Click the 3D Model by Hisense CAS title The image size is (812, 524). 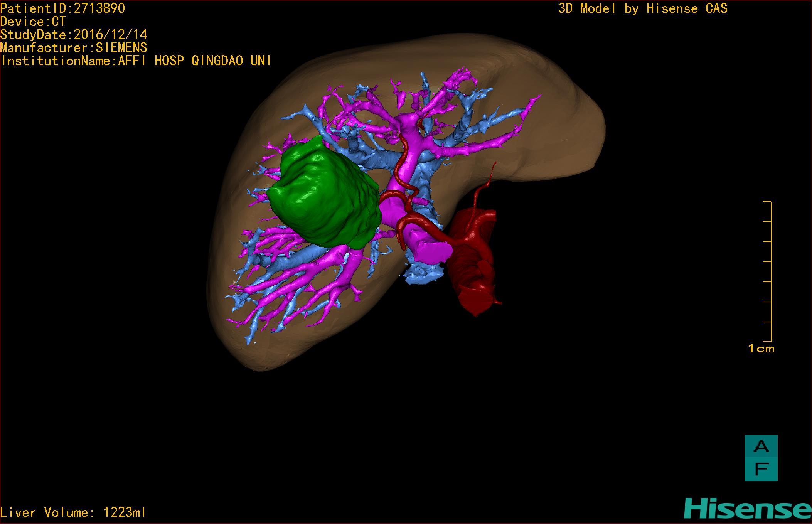click(643, 8)
